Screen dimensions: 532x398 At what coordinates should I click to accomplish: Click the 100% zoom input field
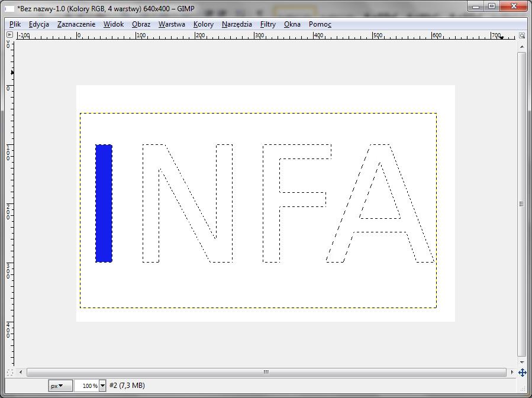click(x=86, y=386)
